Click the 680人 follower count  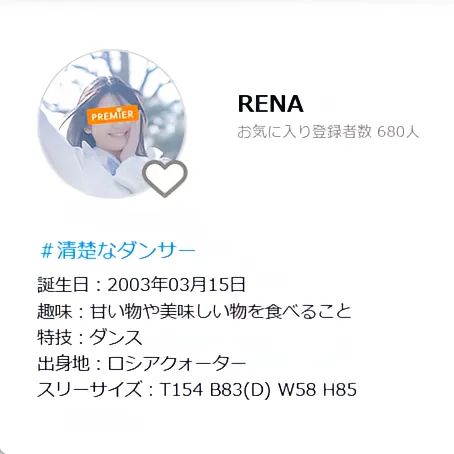pyautogui.click(x=398, y=132)
